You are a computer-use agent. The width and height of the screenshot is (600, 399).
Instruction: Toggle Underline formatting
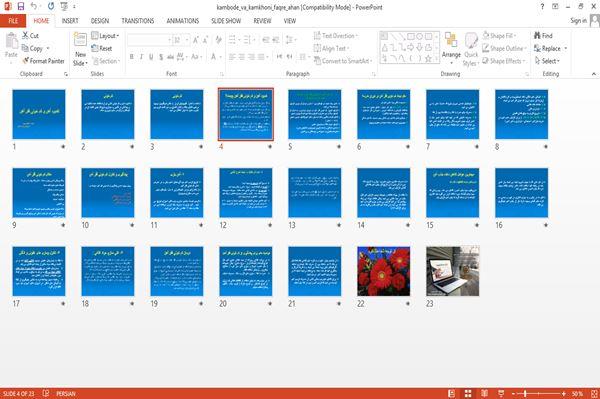click(x=151, y=57)
